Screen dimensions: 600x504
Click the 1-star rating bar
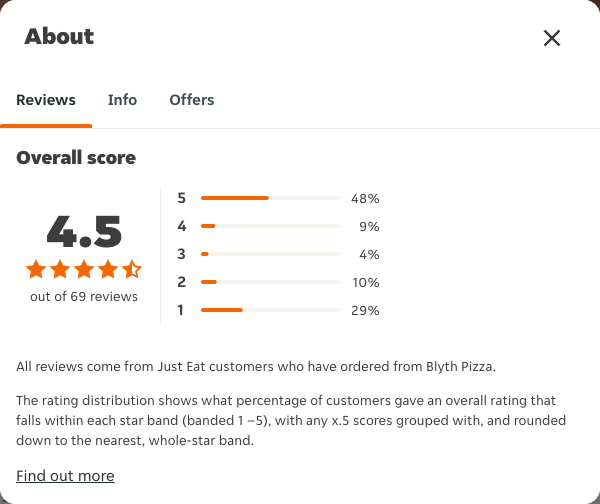tap(270, 310)
